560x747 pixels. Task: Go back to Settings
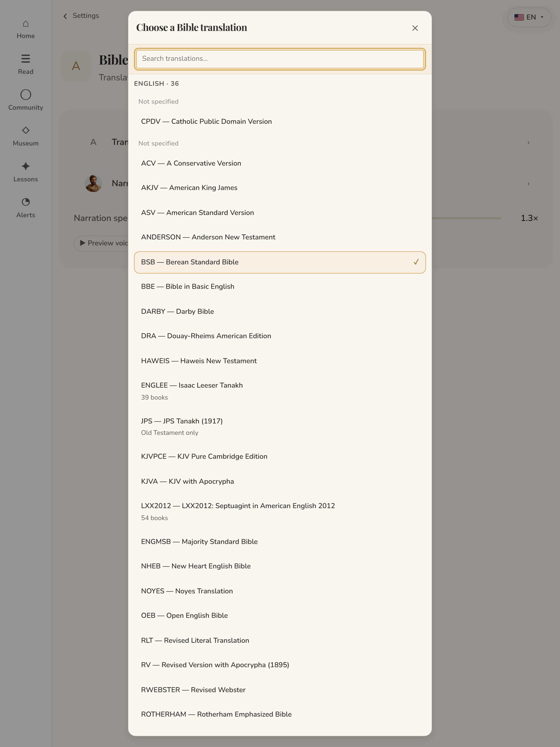point(81,15)
